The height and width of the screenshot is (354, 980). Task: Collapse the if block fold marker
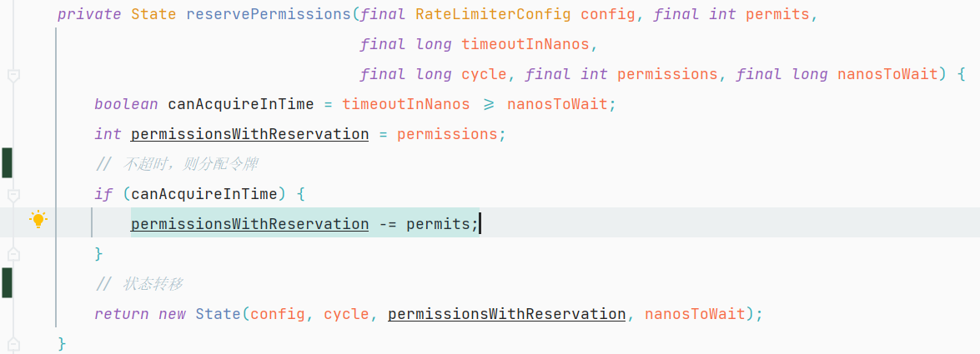[x=13, y=195]
